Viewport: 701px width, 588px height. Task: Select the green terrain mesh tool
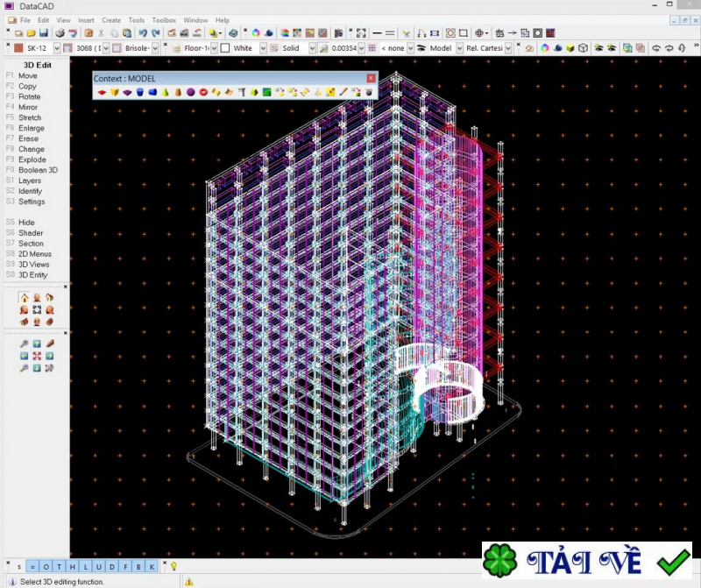(267, 92)
